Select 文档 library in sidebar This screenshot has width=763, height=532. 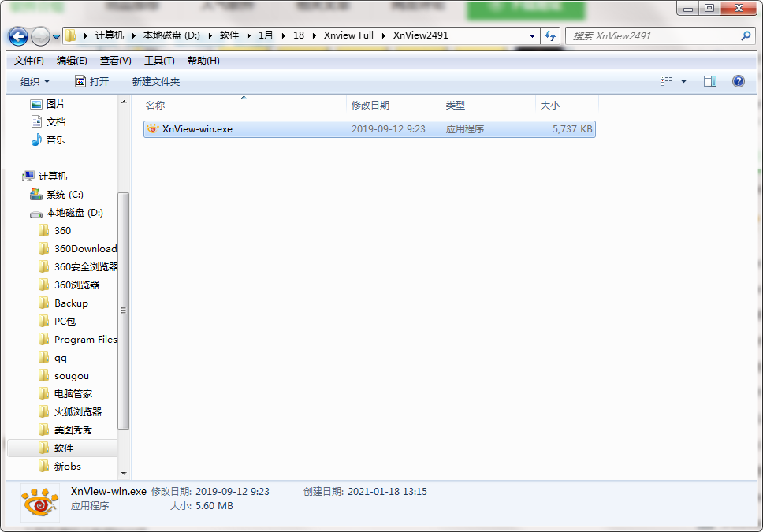(x=47, y=121)
